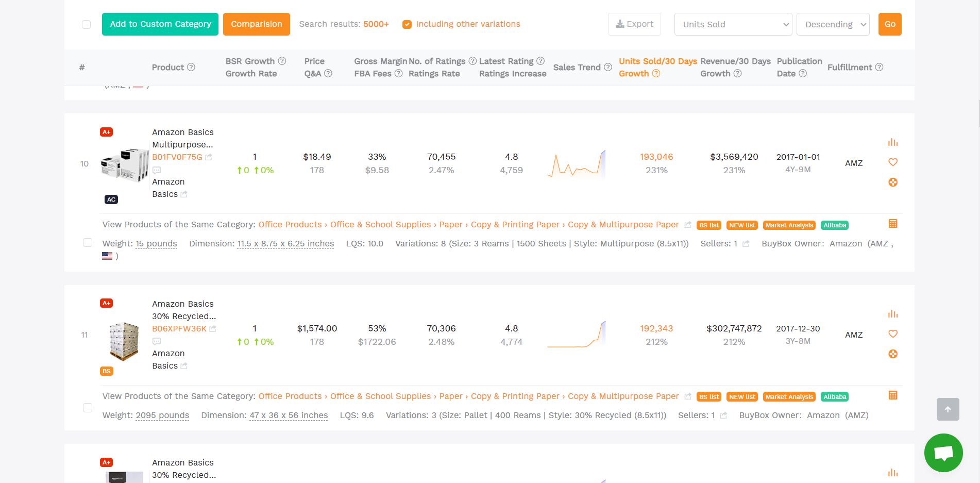Screen dimensions: 980x483
Task: Click comment icon below ASIN B06XPFW36K
Action: point(157,342)
